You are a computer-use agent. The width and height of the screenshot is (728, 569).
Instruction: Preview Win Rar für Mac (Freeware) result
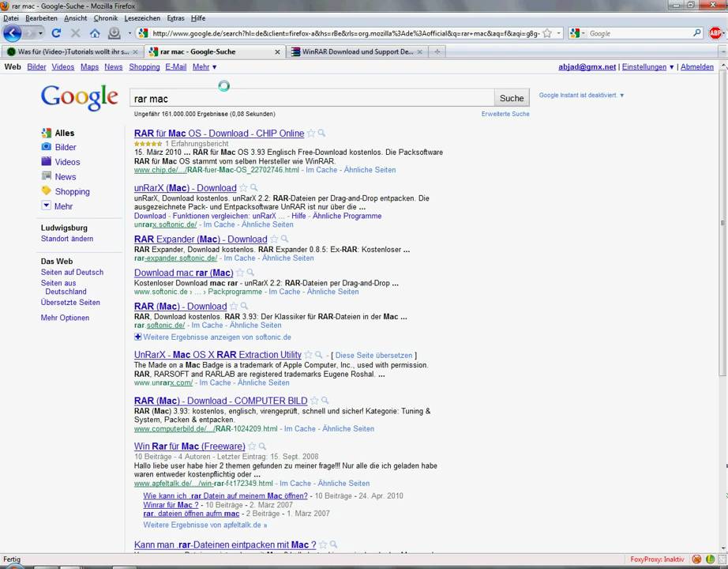click(262, 447)
